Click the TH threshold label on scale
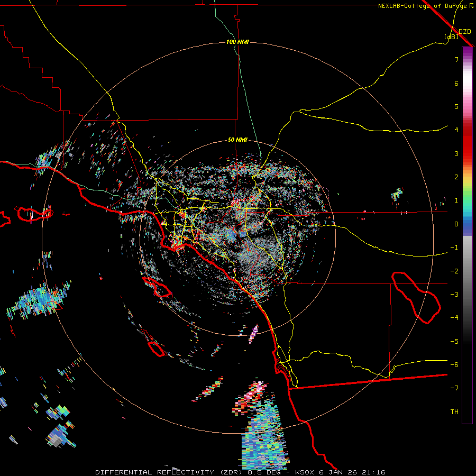The width and height of the screenshot is (476, 476). tap(454, 412)
